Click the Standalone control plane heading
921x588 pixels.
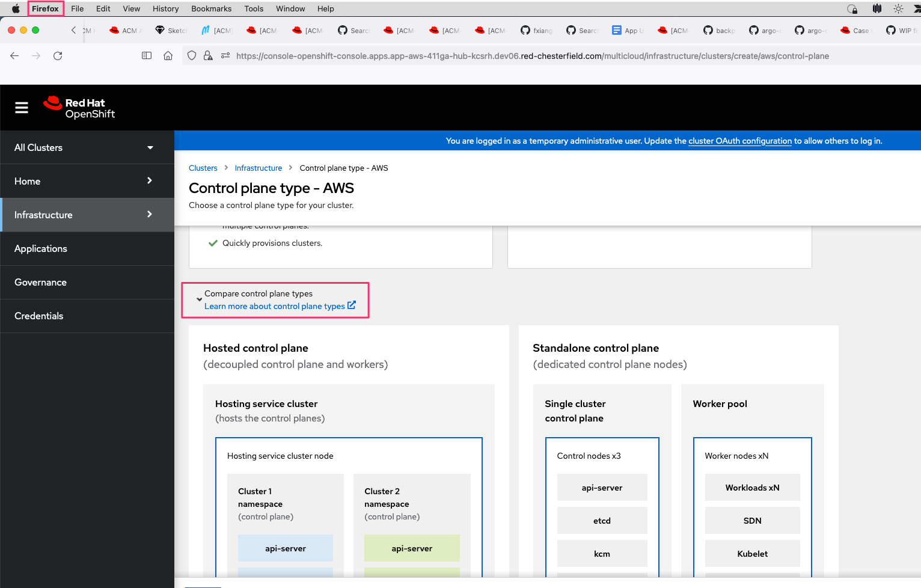596,348
